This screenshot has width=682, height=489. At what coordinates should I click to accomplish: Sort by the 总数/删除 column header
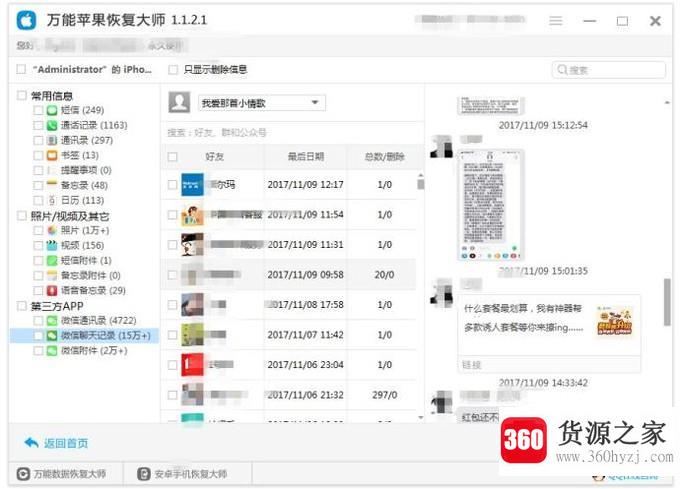point(384,157)
